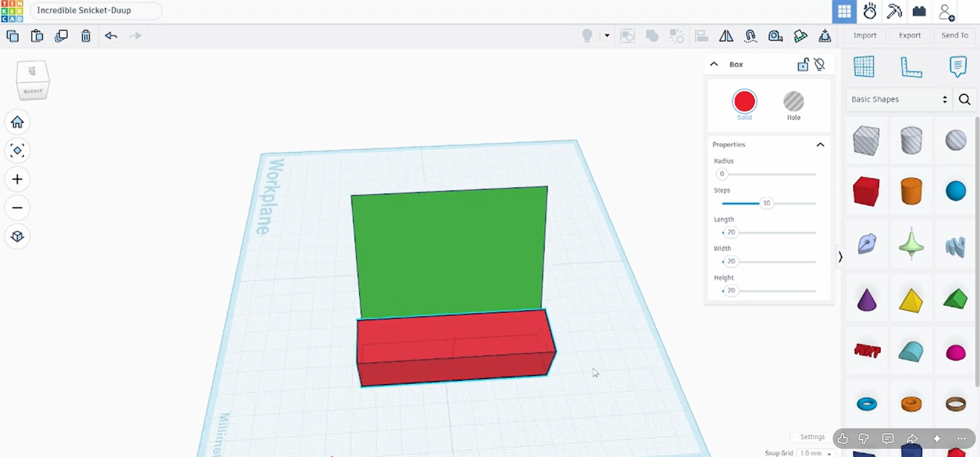The height and width of the screenshot is (457, 980).
Task: Select the red Solid color swatch
Action: (x=744, y=101)
